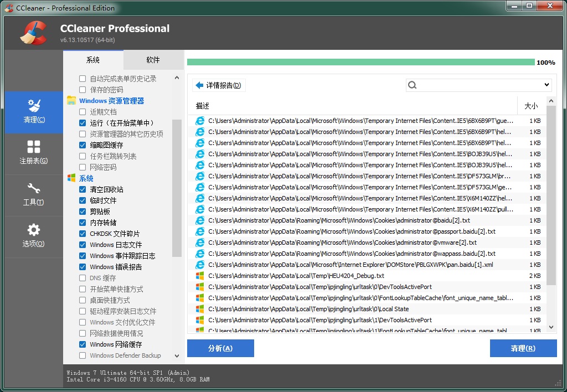Click the Windows icon beside urltask\0\Local State
This screenshot has height=392, width=567.
point(199,309)
